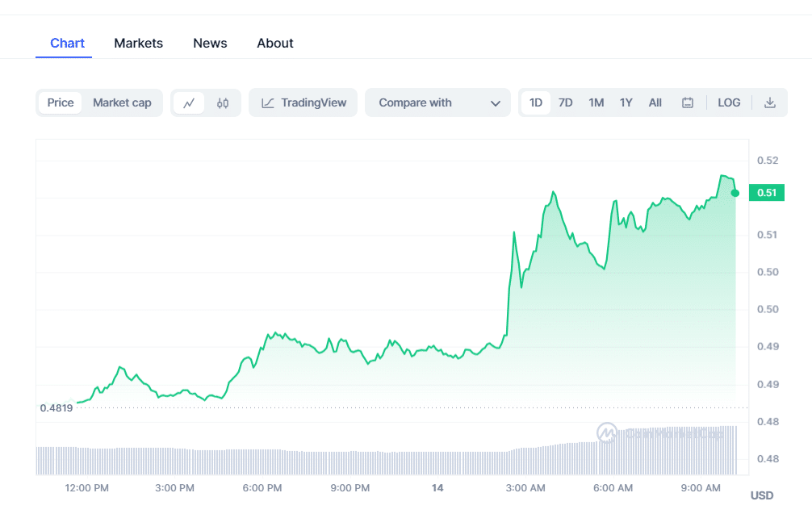The height and width of the screenshot is (518, 812).
Task: Open the custom date range calendar
Action: tap(688, 102)
